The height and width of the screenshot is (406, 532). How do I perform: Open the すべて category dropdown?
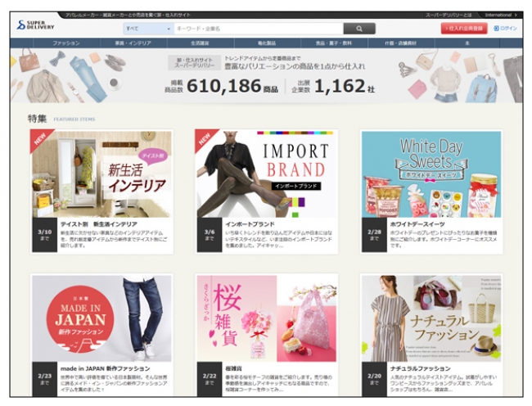tap(147, 28)
